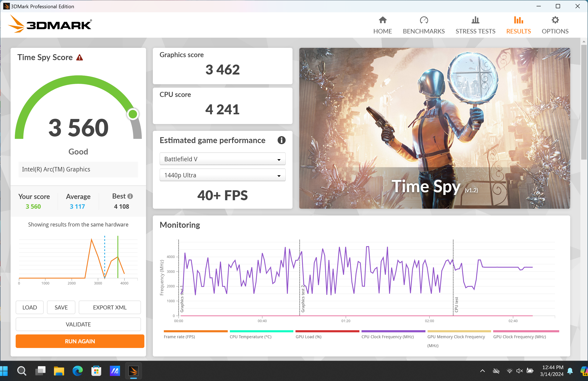Open the estimated game performance info icon
588x381 pixels.
(281, 140)
